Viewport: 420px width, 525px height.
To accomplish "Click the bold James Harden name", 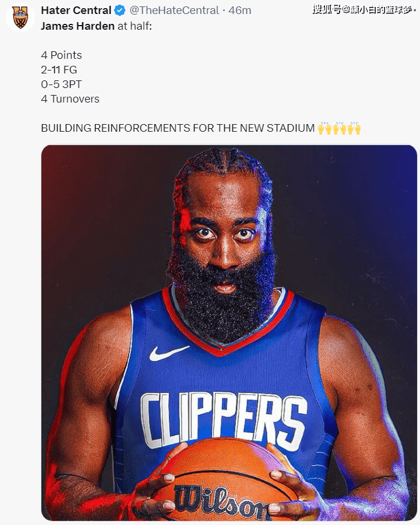I will click(x=77, y=26).
